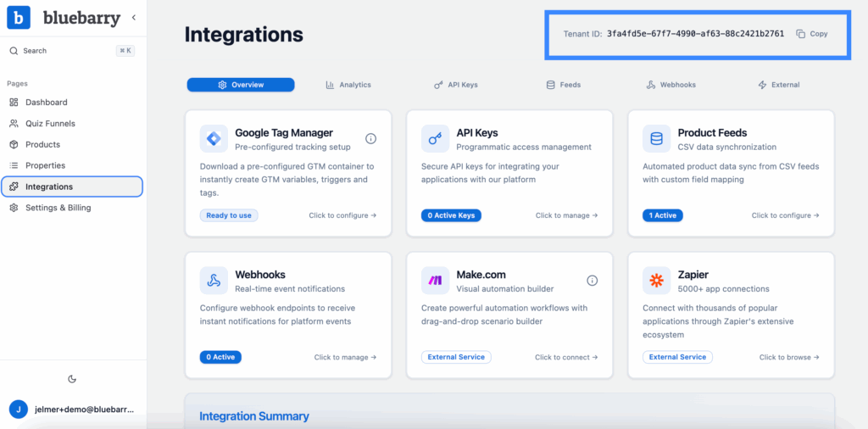Click the Webhooks 0 Active badge

pyautogui.click(x=220, y=357)
